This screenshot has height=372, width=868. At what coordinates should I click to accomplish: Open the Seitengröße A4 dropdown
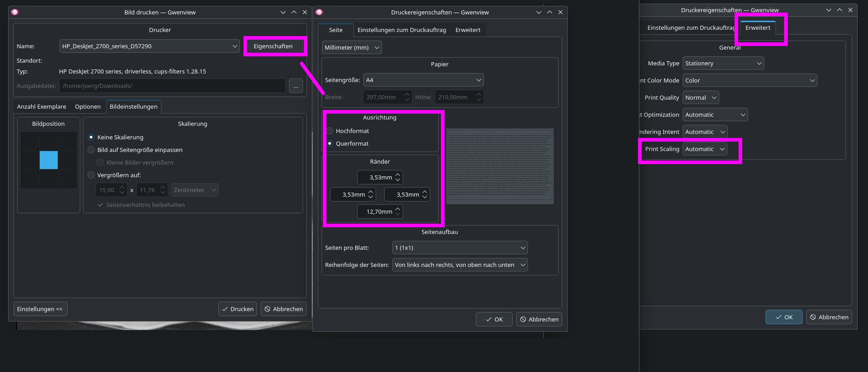(x=423, y=80)
